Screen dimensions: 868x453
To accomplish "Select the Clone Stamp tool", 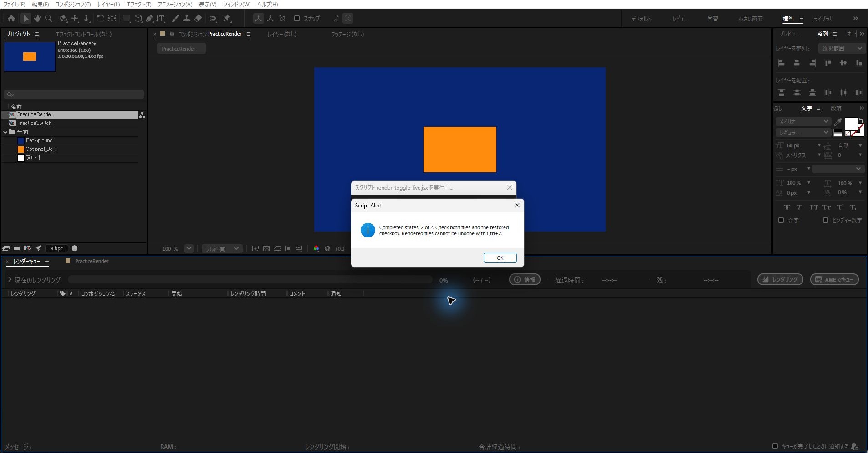I will tap(187, 19).
